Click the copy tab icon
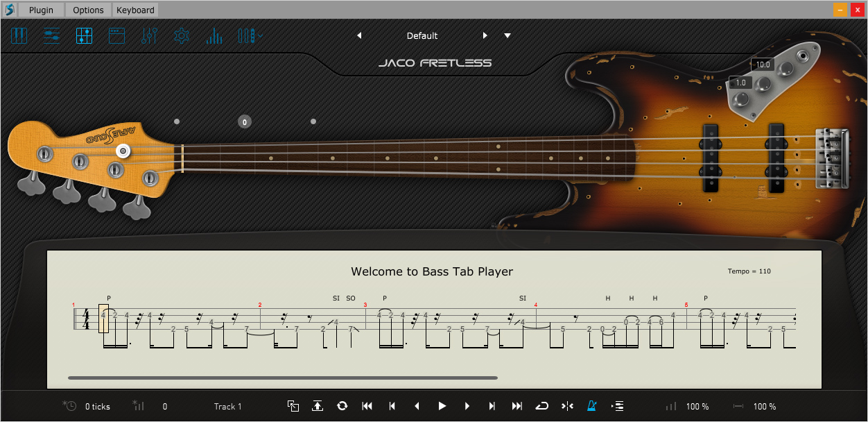 (293, 406)
